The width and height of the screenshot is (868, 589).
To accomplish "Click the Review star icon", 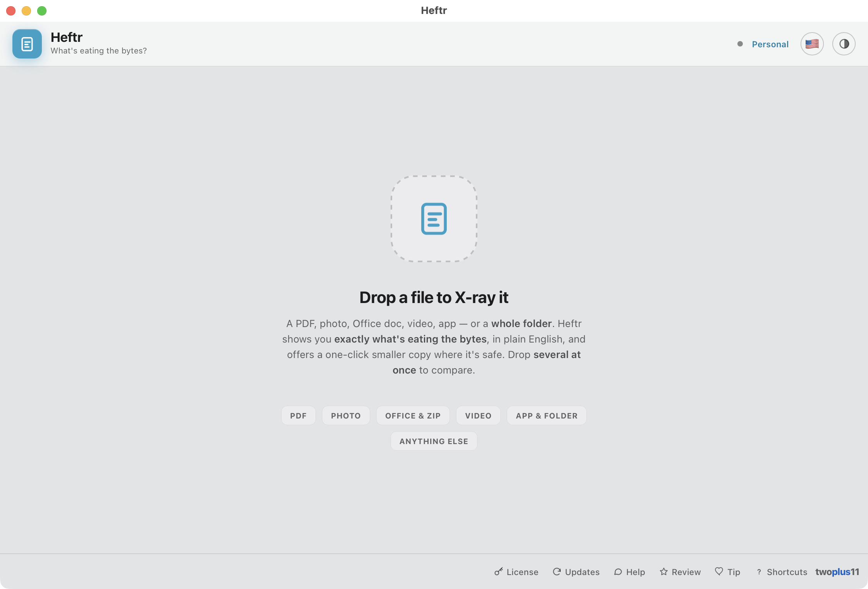I will [x=664, y=572].
